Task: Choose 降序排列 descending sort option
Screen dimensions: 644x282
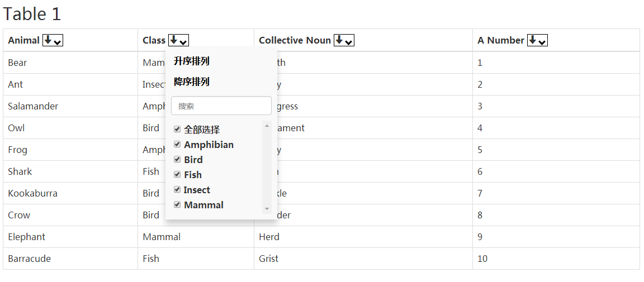Action: pyautogui.click(x=191, y=82)
